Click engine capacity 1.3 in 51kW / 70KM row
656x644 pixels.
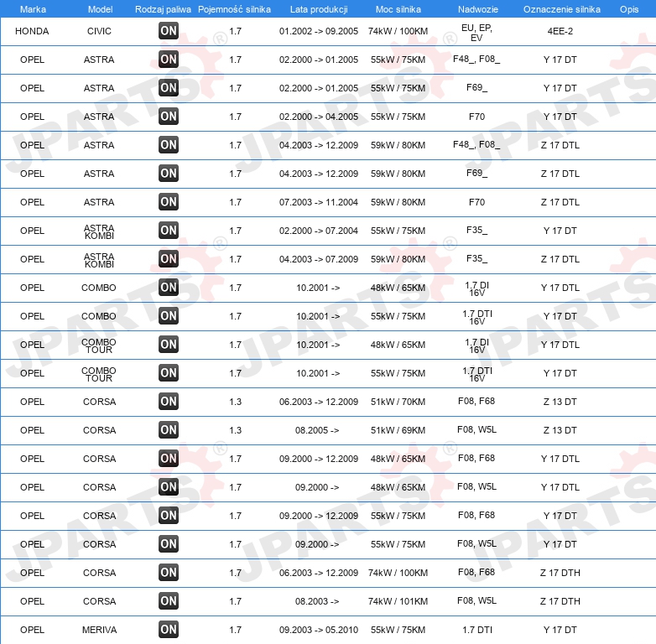(235, 402)
